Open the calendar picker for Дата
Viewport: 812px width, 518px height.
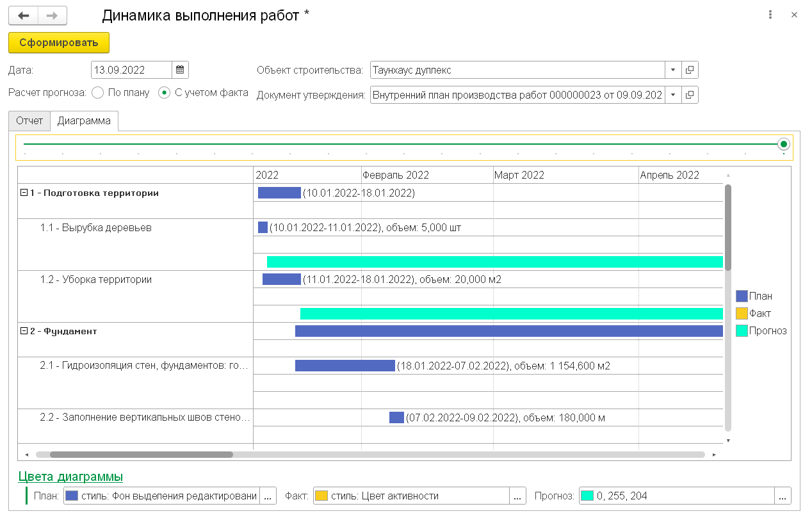[180, 70]
